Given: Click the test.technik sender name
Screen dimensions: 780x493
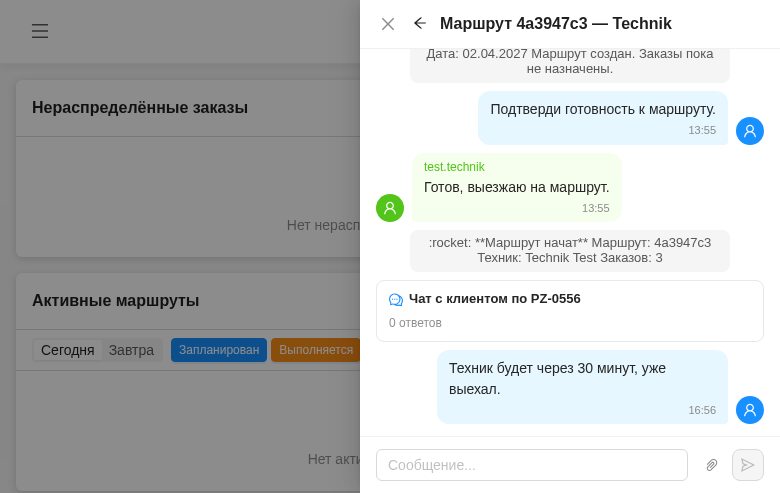Looking at the screenshot, I should pos(454,167).
